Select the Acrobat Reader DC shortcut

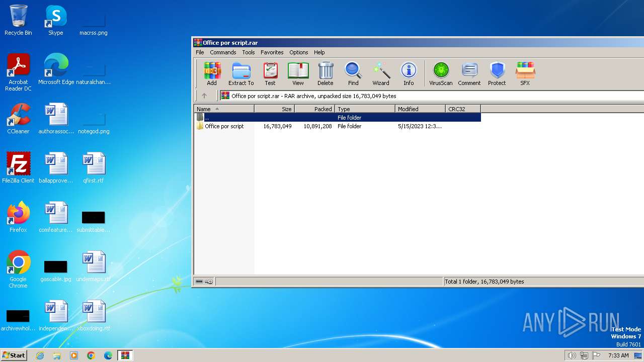pyautogui.click(x=18, y=72)
